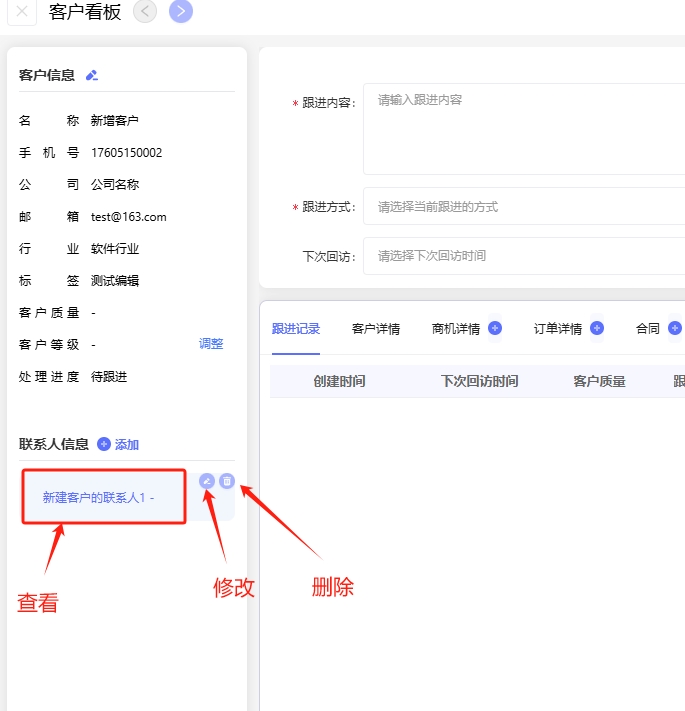Image resolution: width=685 pixels, height=711 pixels.
Task: Add a new 合同 via plus icon
Action: 674,328
